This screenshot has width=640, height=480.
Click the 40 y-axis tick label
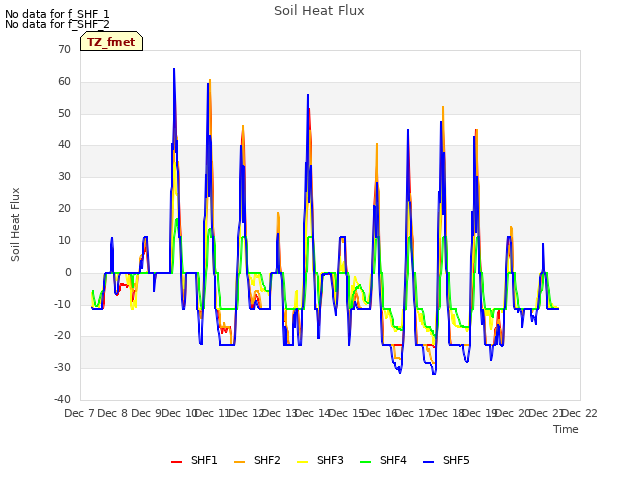click(x=64, y=144)
